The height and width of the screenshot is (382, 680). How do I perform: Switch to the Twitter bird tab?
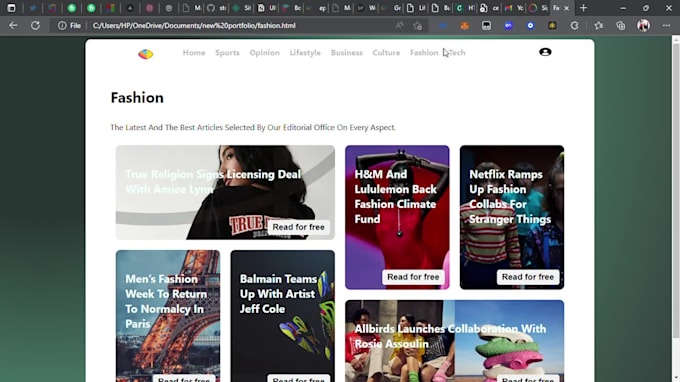33,8
